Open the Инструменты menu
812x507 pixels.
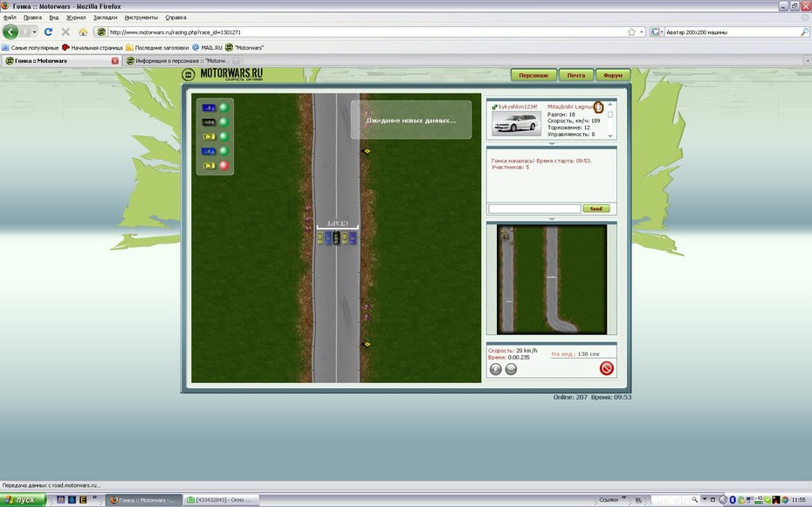coord(141,17)
